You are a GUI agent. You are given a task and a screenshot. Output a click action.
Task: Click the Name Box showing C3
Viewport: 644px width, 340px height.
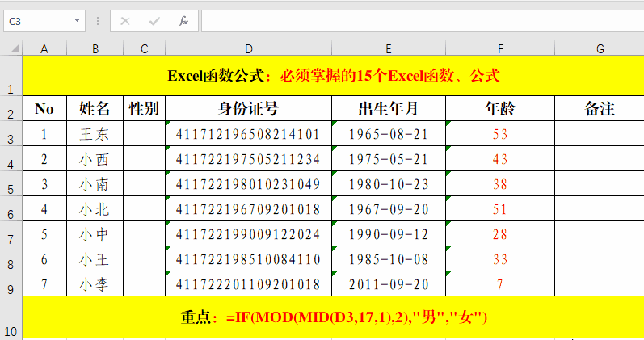[x=44, y=21]
